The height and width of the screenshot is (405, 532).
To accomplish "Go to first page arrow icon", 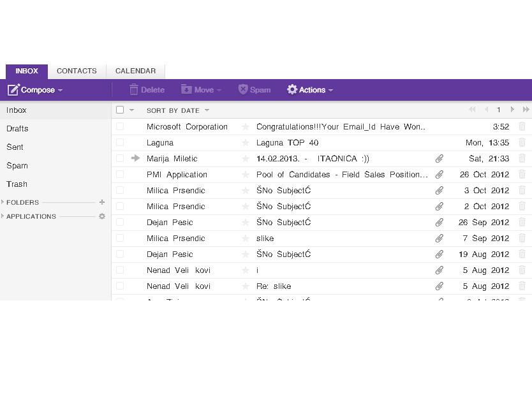I will click(x=472, y=109).
